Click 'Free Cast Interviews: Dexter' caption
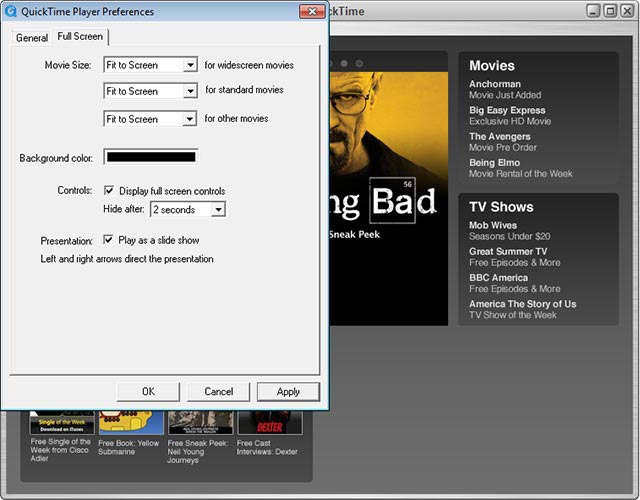 [x=267, y=447]
